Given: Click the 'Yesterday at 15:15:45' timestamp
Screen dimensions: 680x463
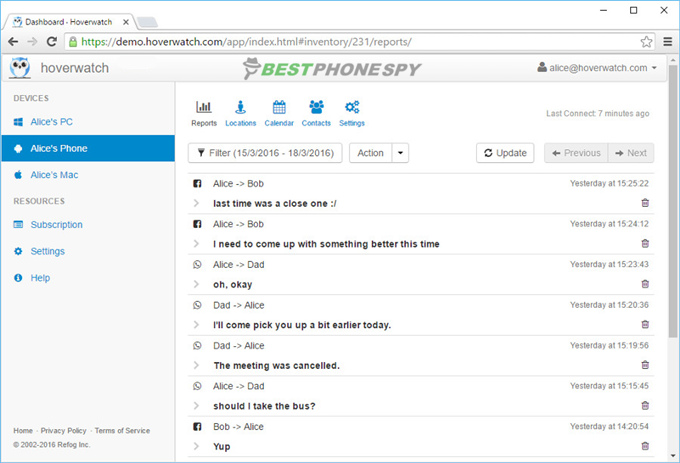Looking at the screenshot, I should [609, 386].
